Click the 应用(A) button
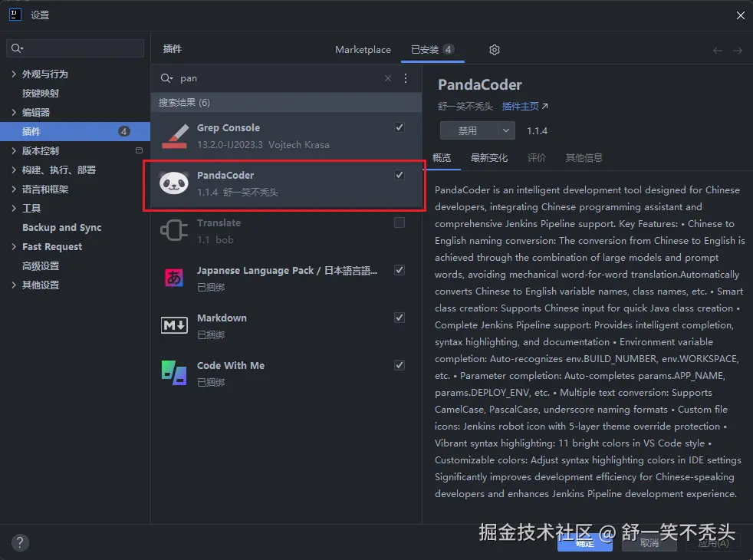 [714, 543]
